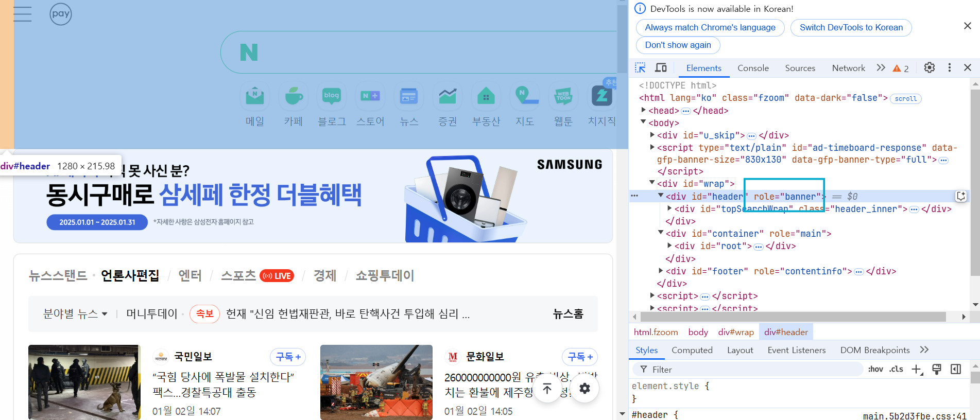The height and width of the screenshot is (420, 980).
Task: Toggle the device toolbar in DevTools
Action: tap(661, 67)
